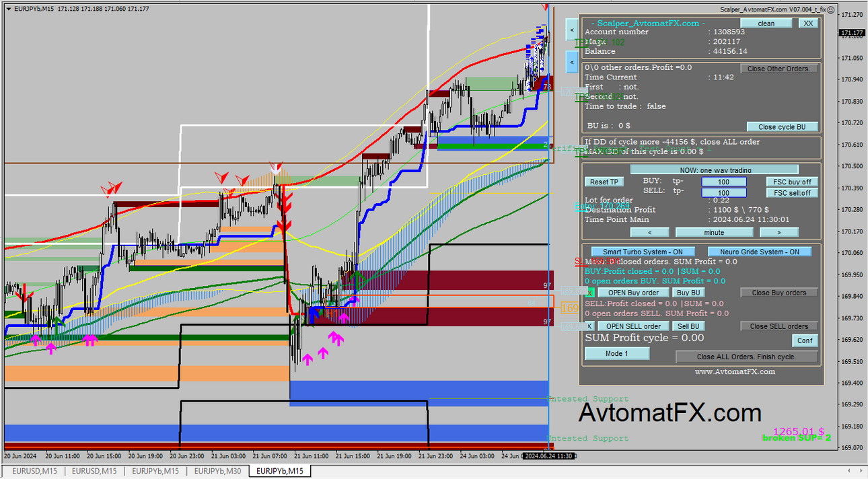868x479 pixels.
Task: Click the 170.500 price scale label
Action: [x=852, y=166]
